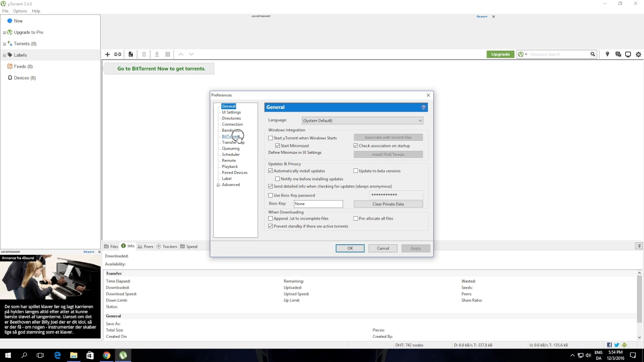Viewport: 644px width, 362px height.
Task: Switch to the Trackers tab
Action: pyautogui.click(x=167, y=246)
